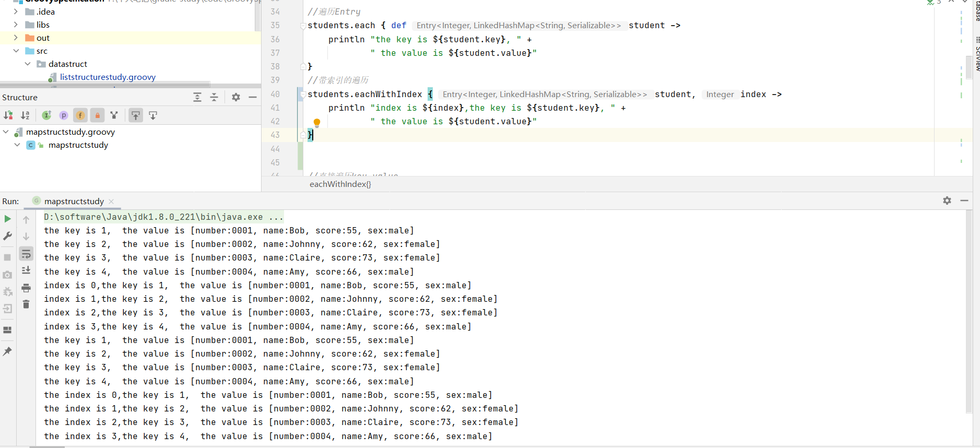Collapse mapstructstudy.groovy node in Structure

tap(6, 132)
